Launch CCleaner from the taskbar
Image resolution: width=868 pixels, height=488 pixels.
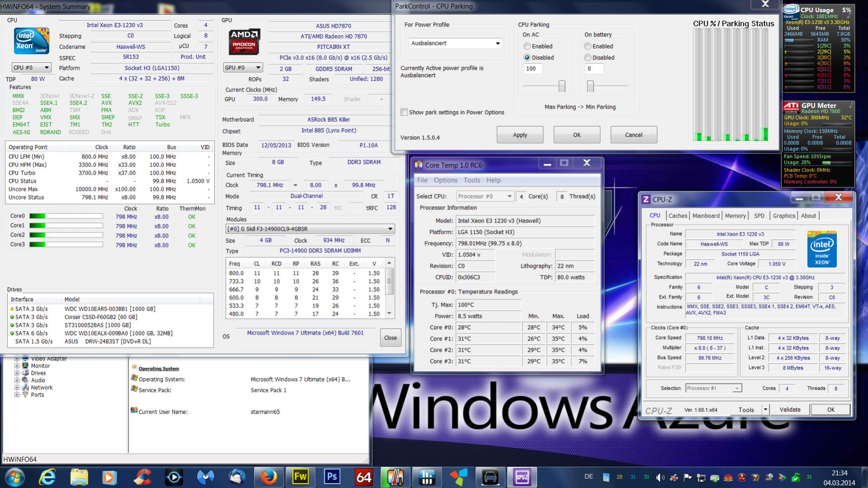click(x=142, y=477)
